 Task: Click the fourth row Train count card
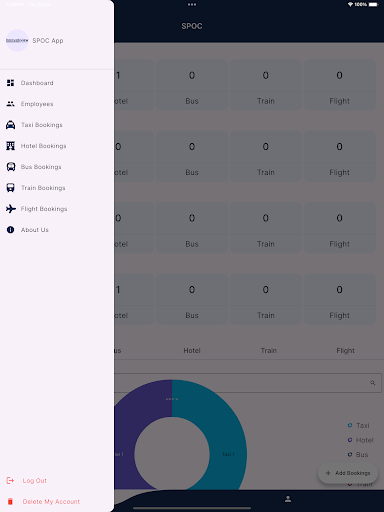coord(266,299)
